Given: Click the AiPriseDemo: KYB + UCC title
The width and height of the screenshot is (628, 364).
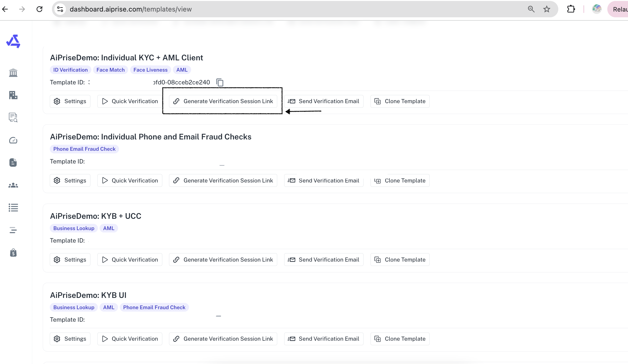Looking at the screenshot, I should (96, 216).
